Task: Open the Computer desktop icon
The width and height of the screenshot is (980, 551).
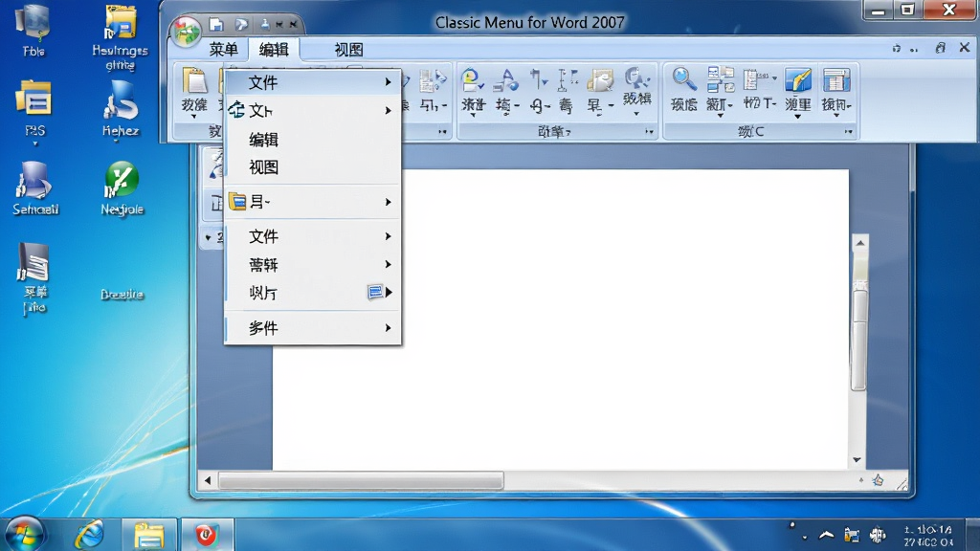Action: (33, 31)
